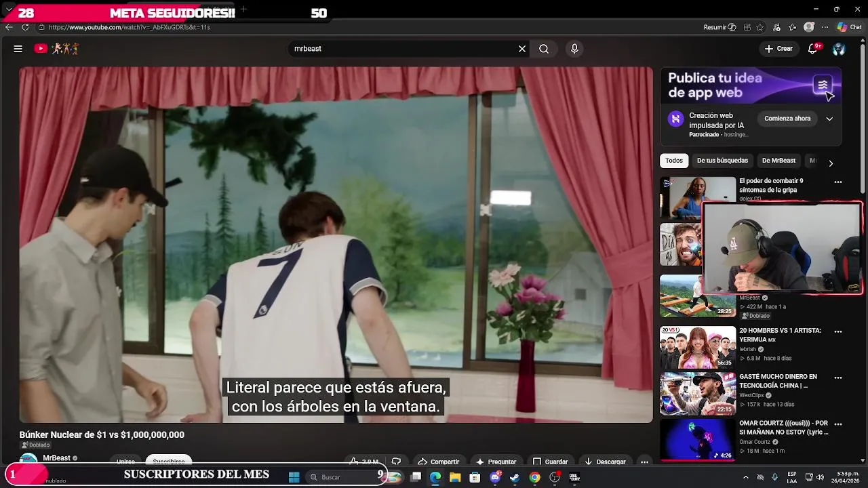Open Edge settings three-dot menu
The image size is (868, 488).
coord(825,27)
